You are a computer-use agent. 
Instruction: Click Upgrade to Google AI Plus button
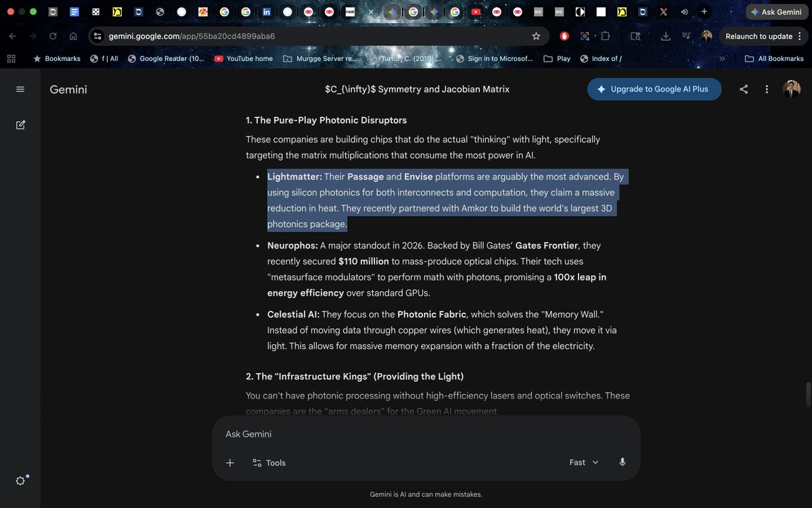pos(654,89)
